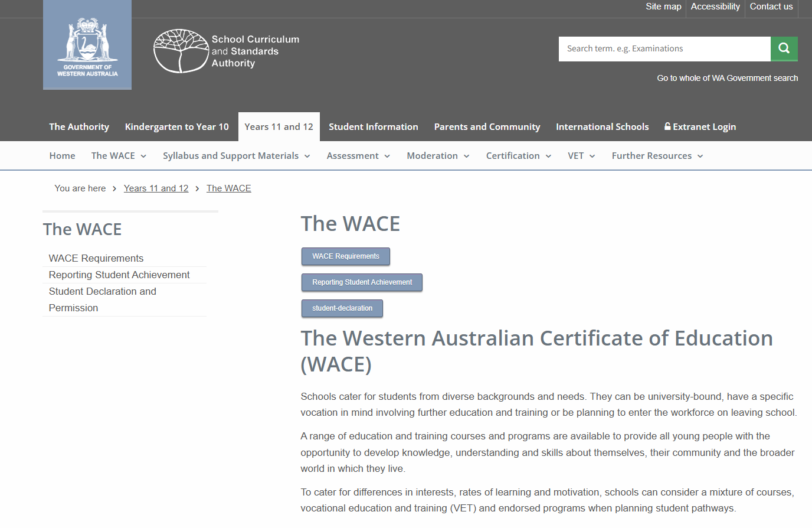Expand Syllabus and Support Materials menu
Image resolution: width=812 pixels, height=528 pixels.
236,156
